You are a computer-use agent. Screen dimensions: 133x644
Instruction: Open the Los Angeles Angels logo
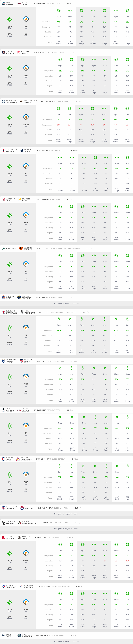coord(3,150)
